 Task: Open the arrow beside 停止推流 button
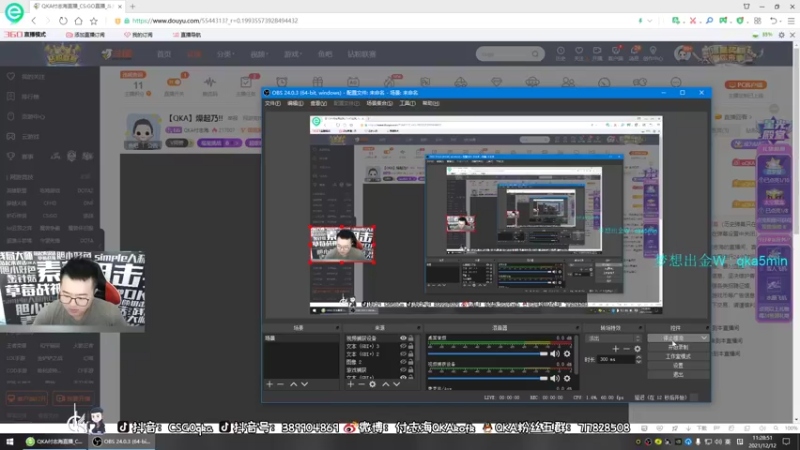click(x=704, y=338)
